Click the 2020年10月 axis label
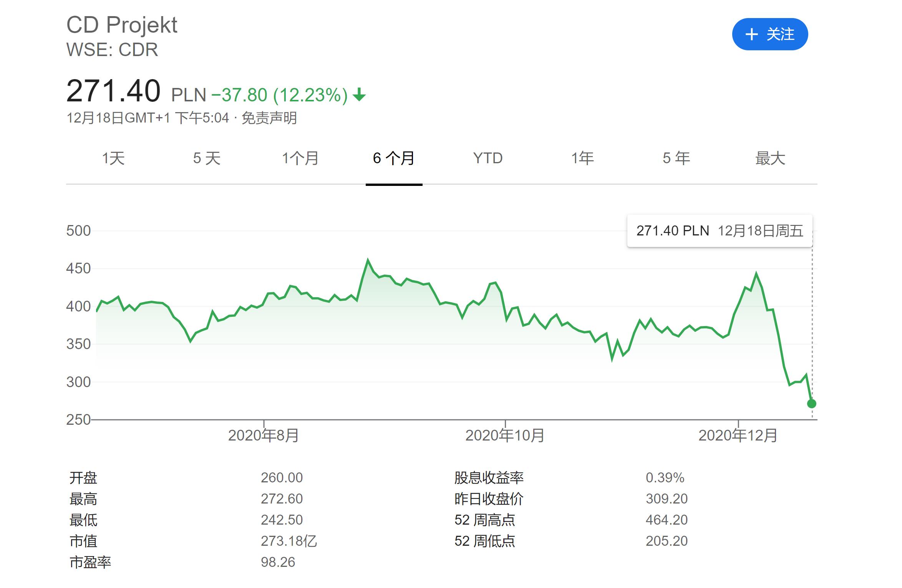Screen dimensions: 902x588 tap(505, 436)
